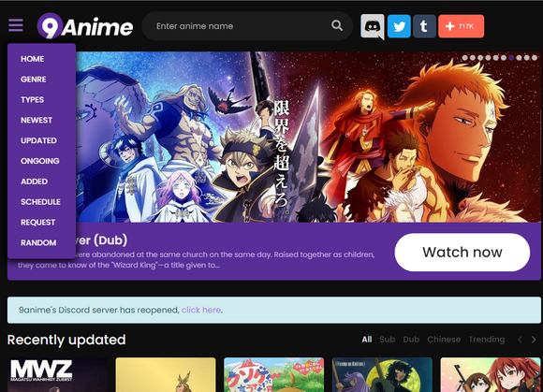The width and height of the screenshot is (543, 392).
Task: Select UPDATED in side menu
Action: 38,140
